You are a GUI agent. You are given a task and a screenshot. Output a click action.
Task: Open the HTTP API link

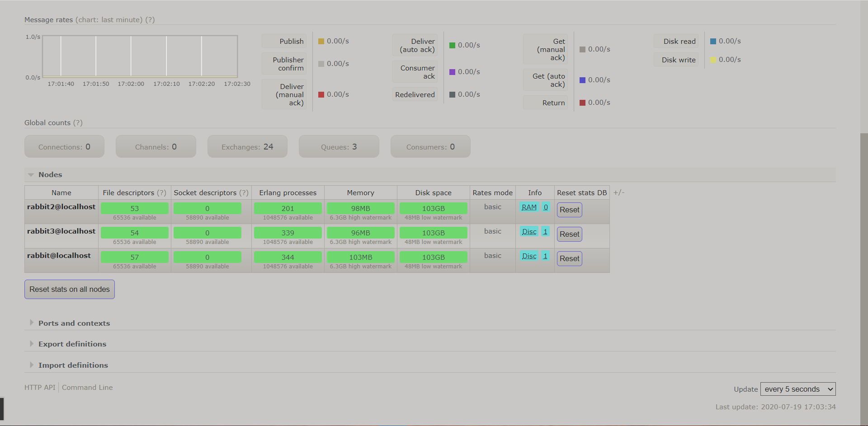(40, 387)
